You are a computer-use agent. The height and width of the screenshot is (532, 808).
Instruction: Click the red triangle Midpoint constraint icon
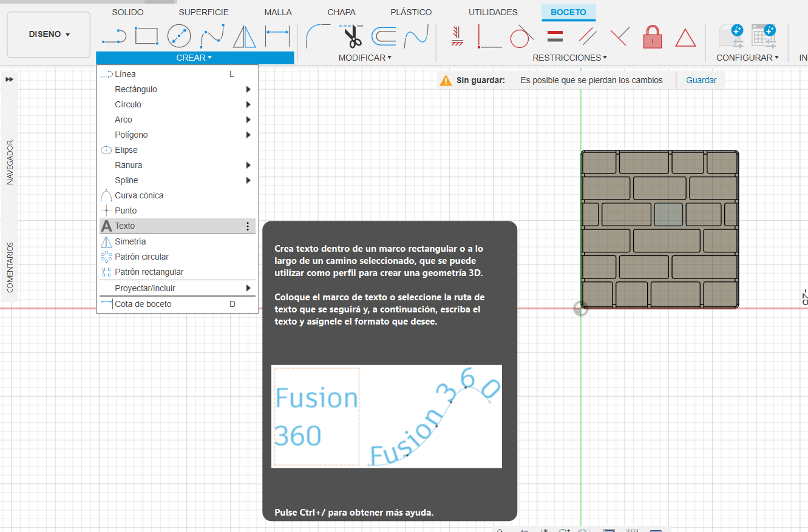(685, 37)
